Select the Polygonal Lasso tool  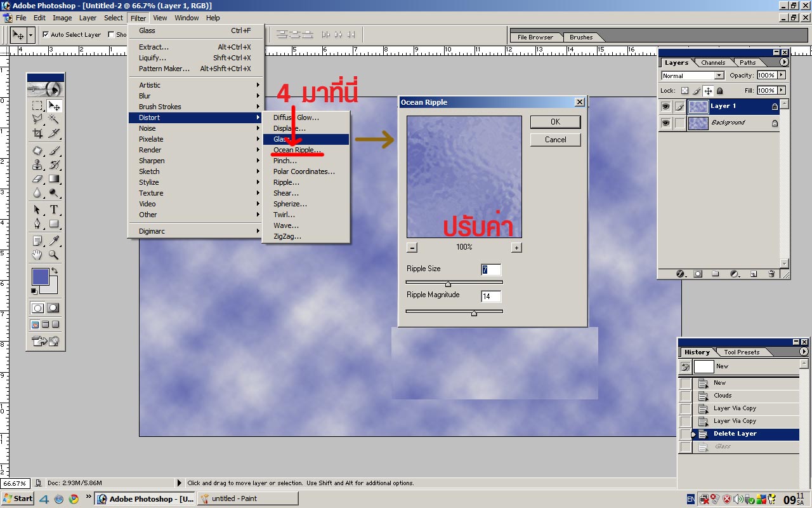coord(37,119)
